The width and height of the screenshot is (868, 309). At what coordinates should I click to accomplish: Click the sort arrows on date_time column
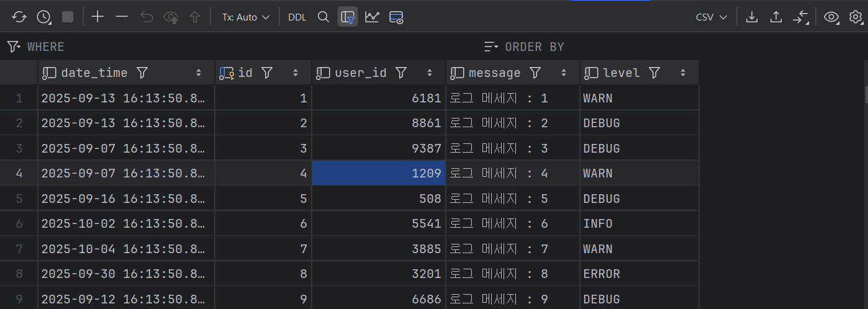click(199, 73)
